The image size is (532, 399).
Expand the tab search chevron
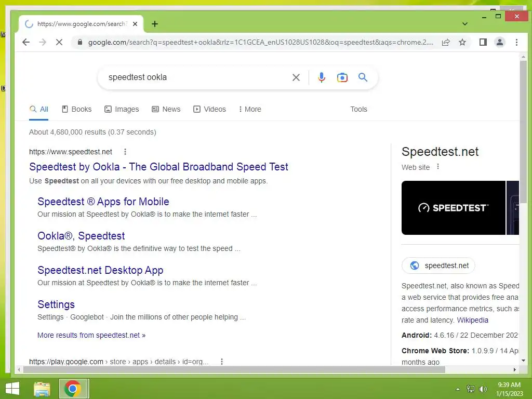click(465, 24)
